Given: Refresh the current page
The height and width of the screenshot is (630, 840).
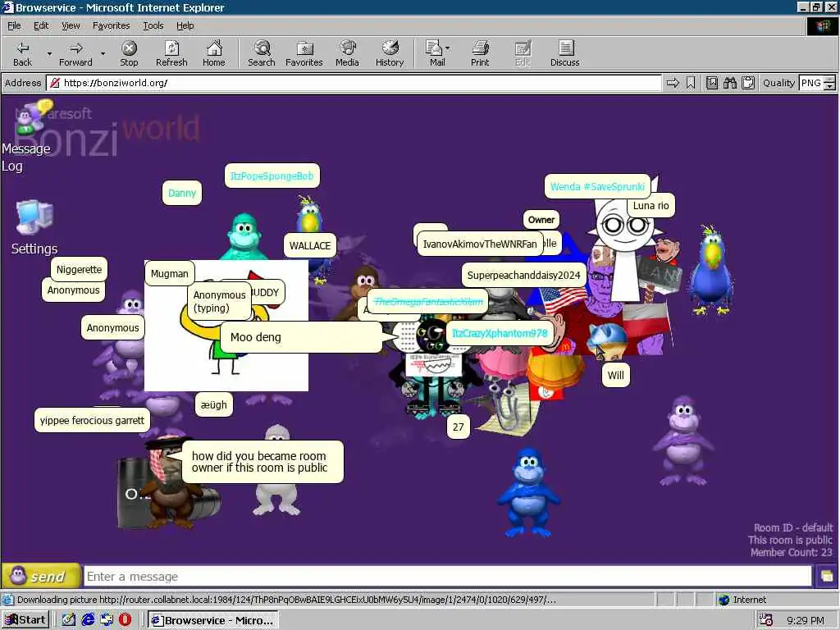Looking at the screenshot, I should [171, 53].
